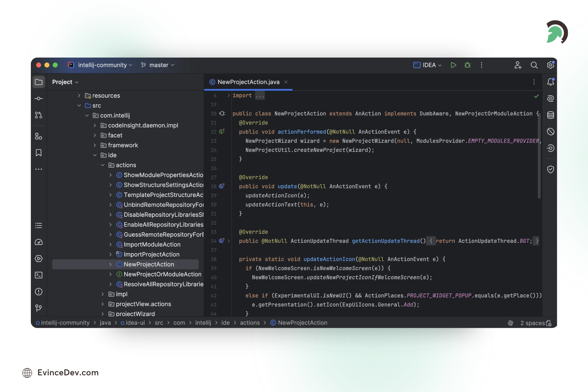Open the Profiler tool window icon
The height and width of the screenshot is (392, 588).
point(38,242)
